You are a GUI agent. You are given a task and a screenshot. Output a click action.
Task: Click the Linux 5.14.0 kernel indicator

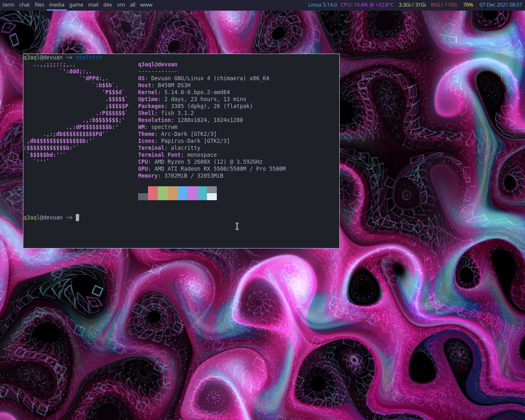[x=323, y=5]
